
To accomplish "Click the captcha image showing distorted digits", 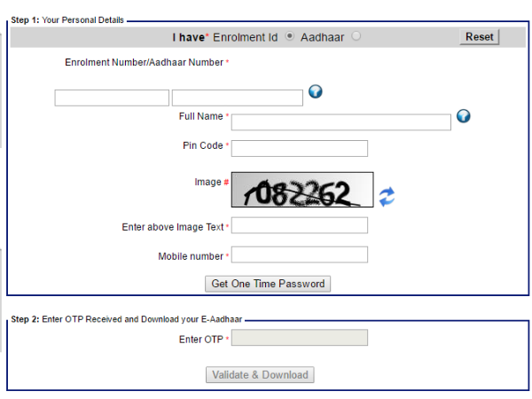I will point(302,190).
